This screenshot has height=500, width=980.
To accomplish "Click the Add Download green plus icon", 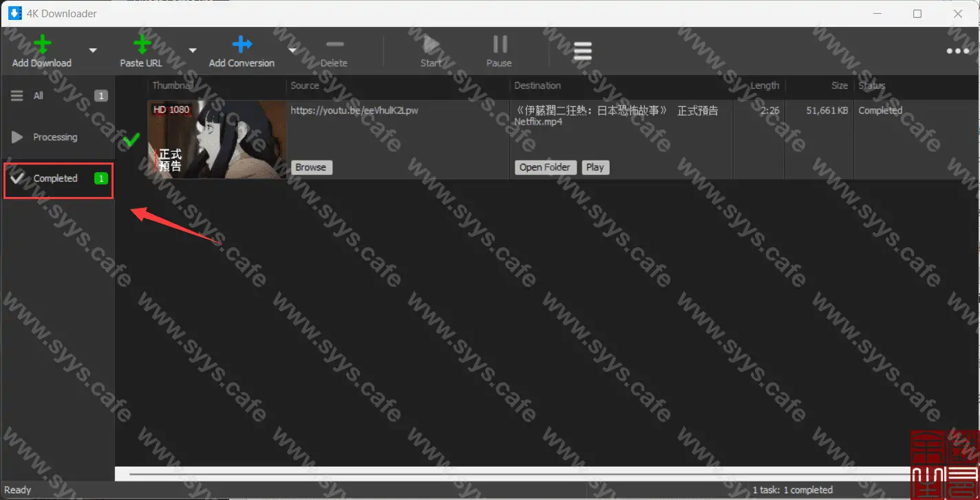I will 42,45.
